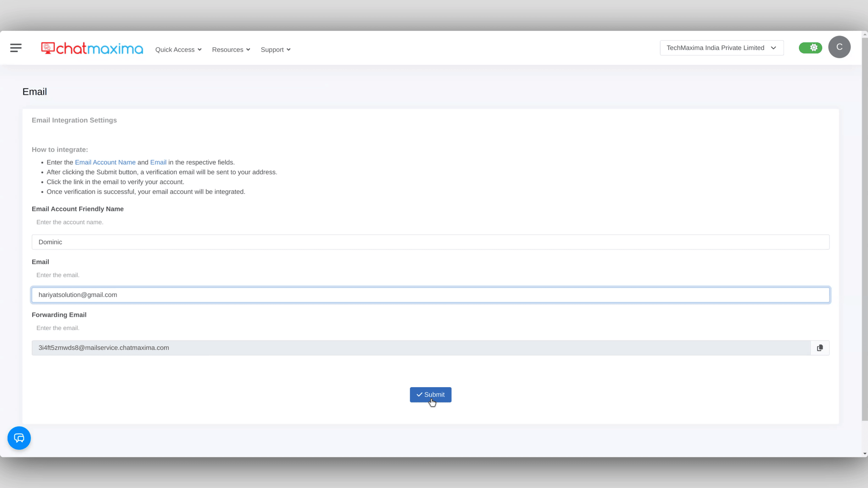Image resolution: width=868 pixels, height=488 pixels.
Task: Click the hariyatsolution@gmail.com email field
Action: (430, 295)
